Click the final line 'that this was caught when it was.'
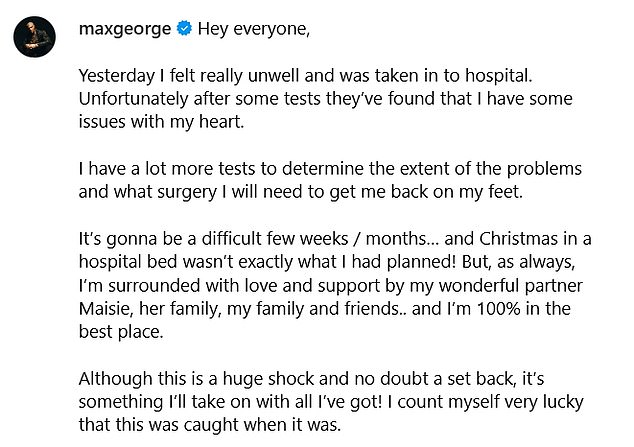Viewport: 634px width, 447px height. (210, 425)
